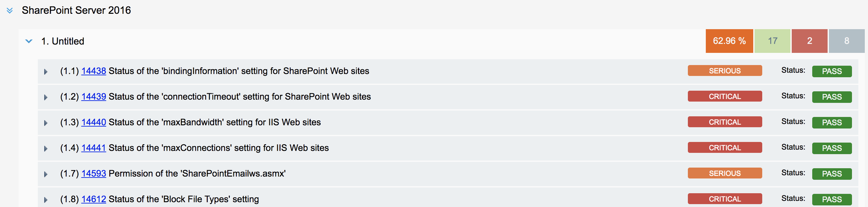This screenshot has height=207, width=868.
Task: Open rule link 14593
Action: [93, 174]
